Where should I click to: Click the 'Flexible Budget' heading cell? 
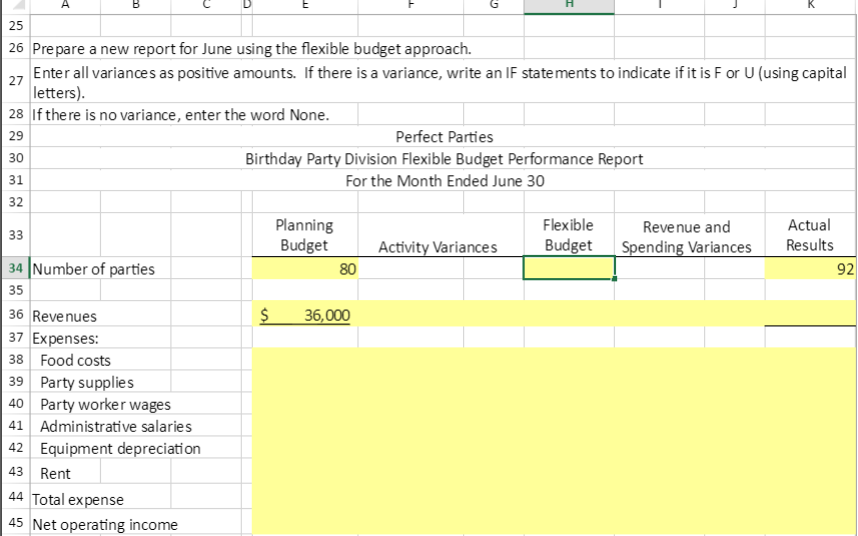tap(569, 235)
